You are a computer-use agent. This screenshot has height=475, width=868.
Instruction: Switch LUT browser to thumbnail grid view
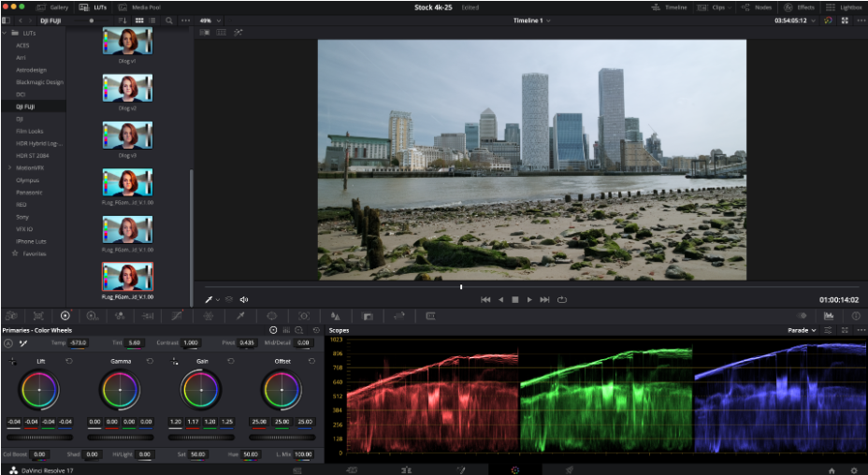(139, 20)
